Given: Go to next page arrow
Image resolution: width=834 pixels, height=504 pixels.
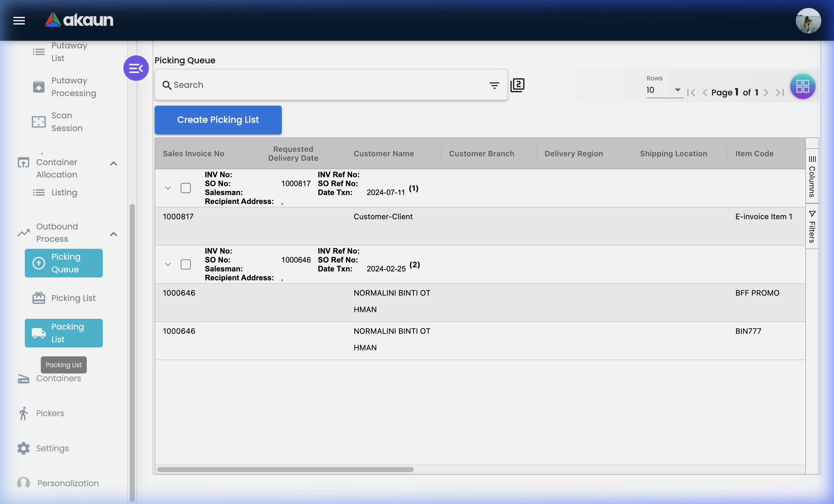Looking at the screenshot, I should click(x=766, y=92).
